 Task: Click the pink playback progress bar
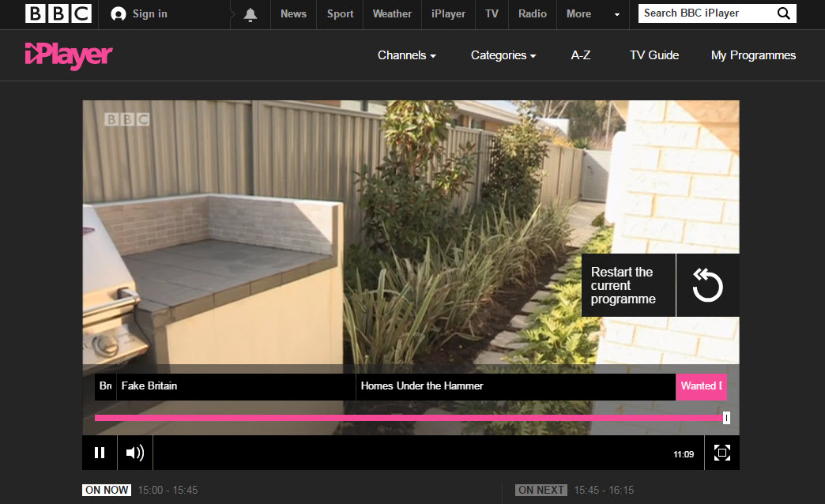coord(409,418)
